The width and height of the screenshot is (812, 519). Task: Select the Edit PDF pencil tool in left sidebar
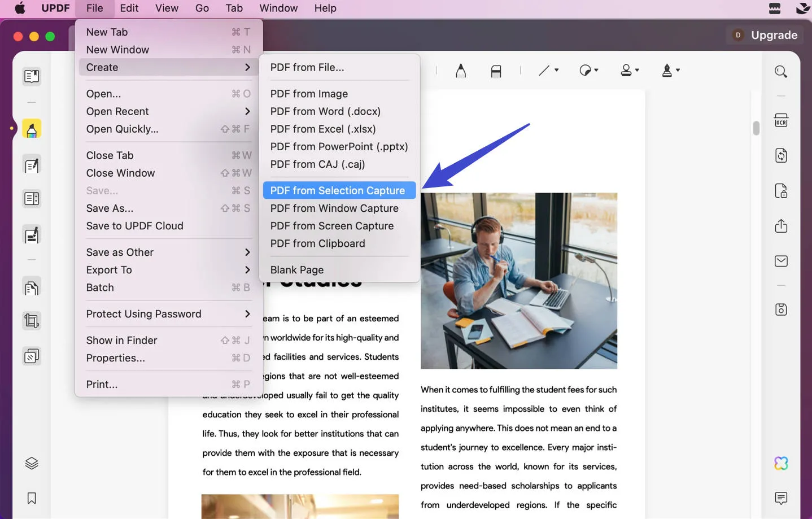pyautogui.click(x=31, y=164)
